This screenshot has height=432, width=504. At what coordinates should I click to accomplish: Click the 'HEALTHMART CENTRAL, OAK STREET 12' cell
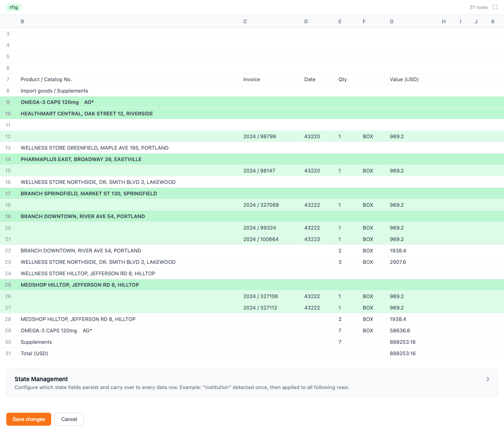tap(87, 113)
